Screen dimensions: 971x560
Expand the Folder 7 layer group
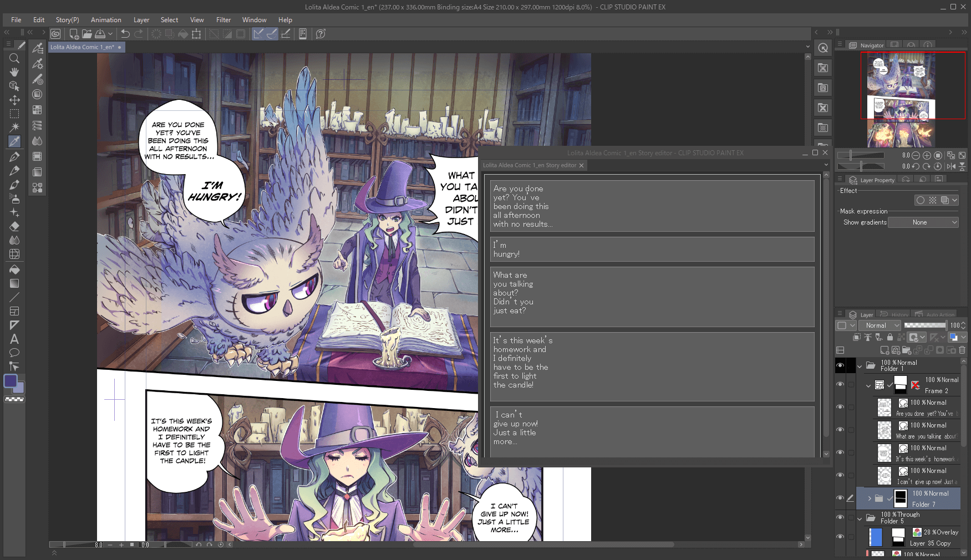869,498
